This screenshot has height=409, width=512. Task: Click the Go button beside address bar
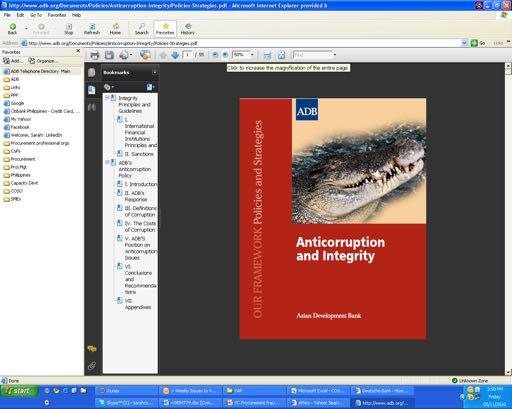(478, 43)
